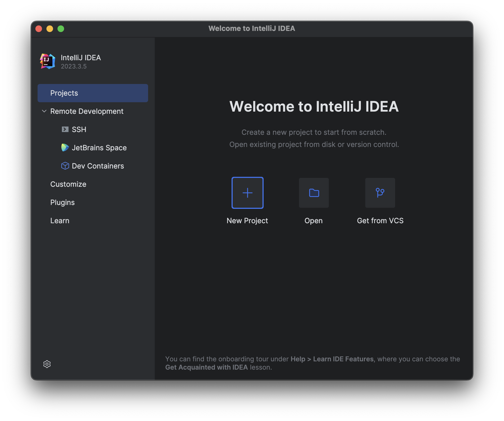Click the New Project plus icon

coord(247,193)
